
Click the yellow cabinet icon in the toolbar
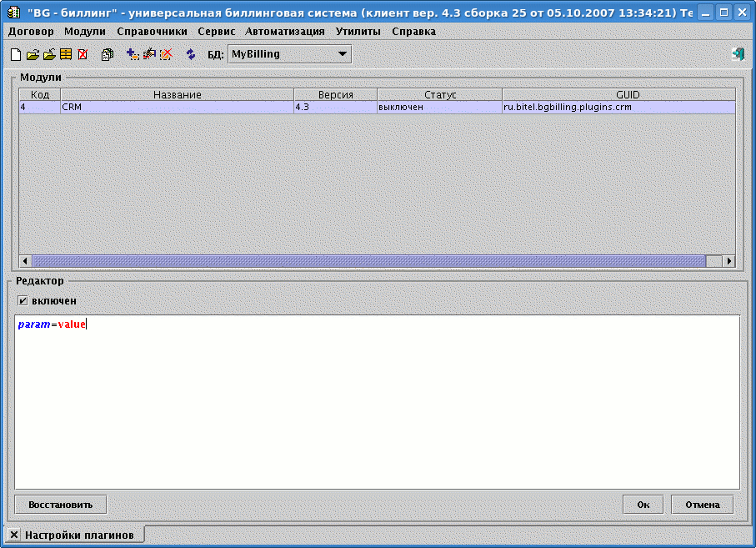(66, 55)
